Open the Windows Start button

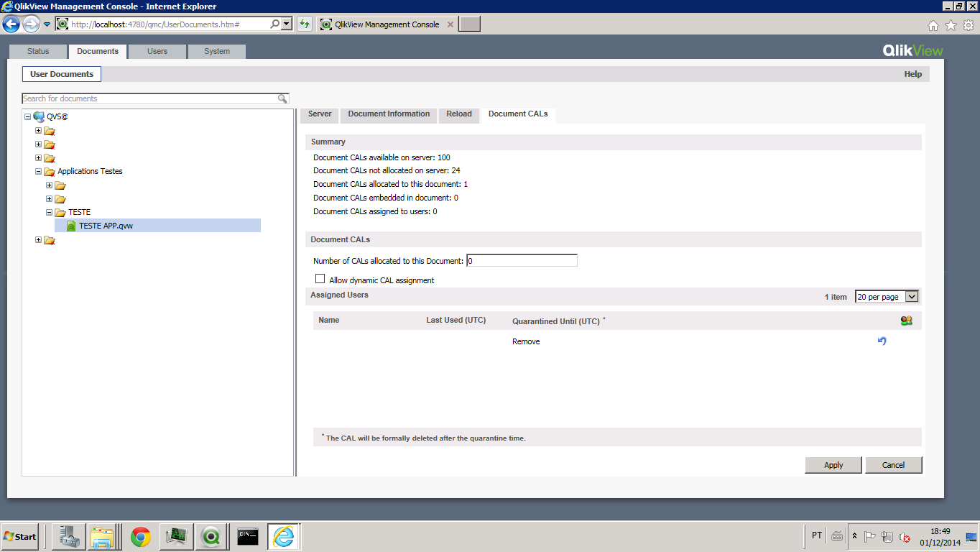pos(20,537)
